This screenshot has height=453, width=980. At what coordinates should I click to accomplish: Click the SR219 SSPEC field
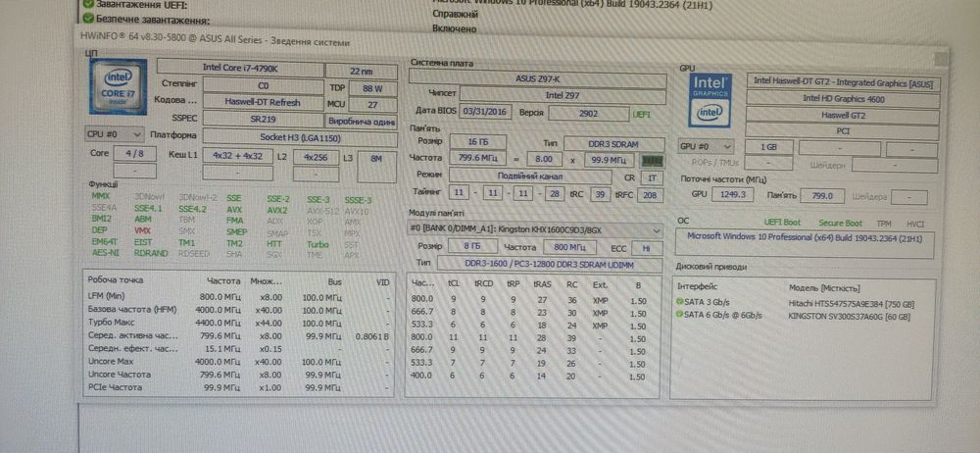[x=263, y=119]
